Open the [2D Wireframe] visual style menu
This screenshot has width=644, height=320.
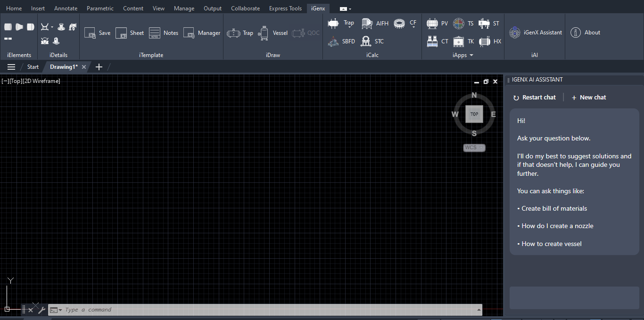(41, 81)
